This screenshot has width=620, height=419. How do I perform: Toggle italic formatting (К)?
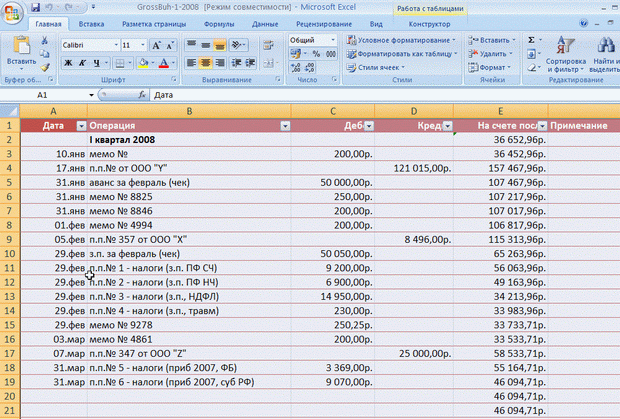click(83, 63)
